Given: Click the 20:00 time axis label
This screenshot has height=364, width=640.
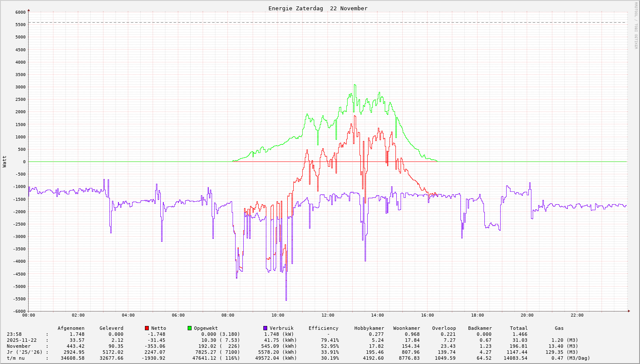Looking at the screenshot, I should coord(527,315).
